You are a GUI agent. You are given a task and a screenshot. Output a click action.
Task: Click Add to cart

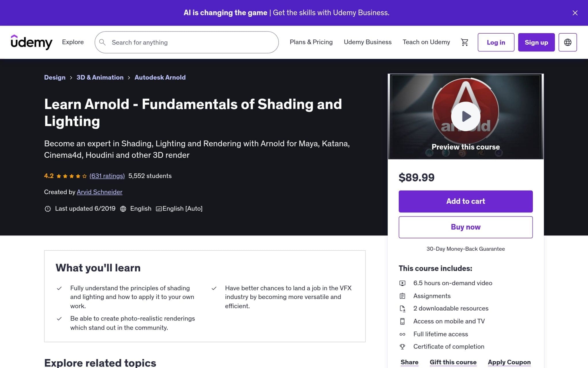465,201
